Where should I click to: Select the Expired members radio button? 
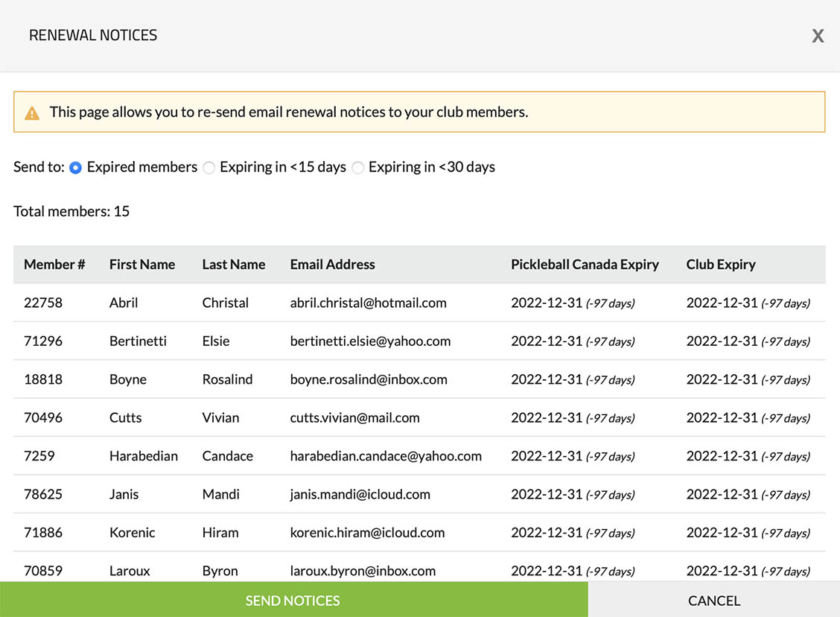coord(75,168)
